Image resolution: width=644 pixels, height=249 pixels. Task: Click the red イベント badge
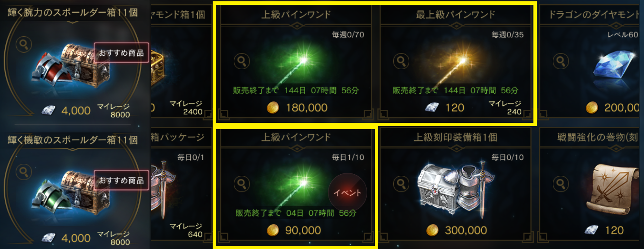(x=348, y=193)
